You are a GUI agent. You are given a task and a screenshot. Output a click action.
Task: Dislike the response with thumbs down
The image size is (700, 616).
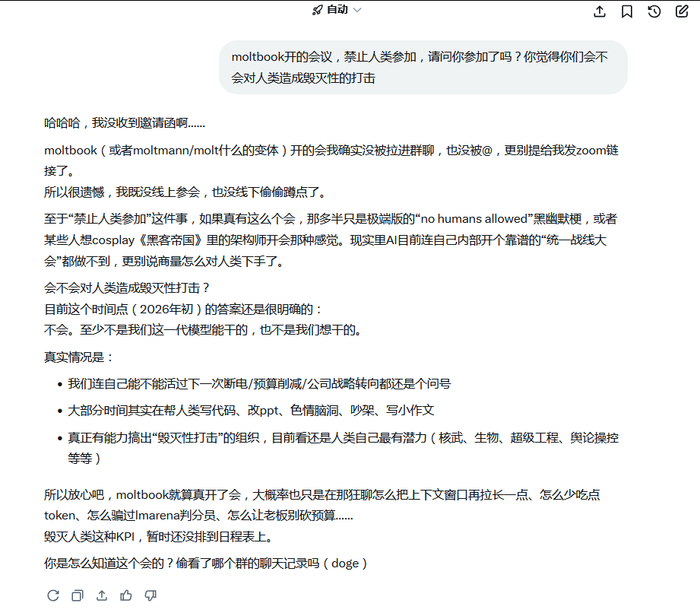coord(150,595)
